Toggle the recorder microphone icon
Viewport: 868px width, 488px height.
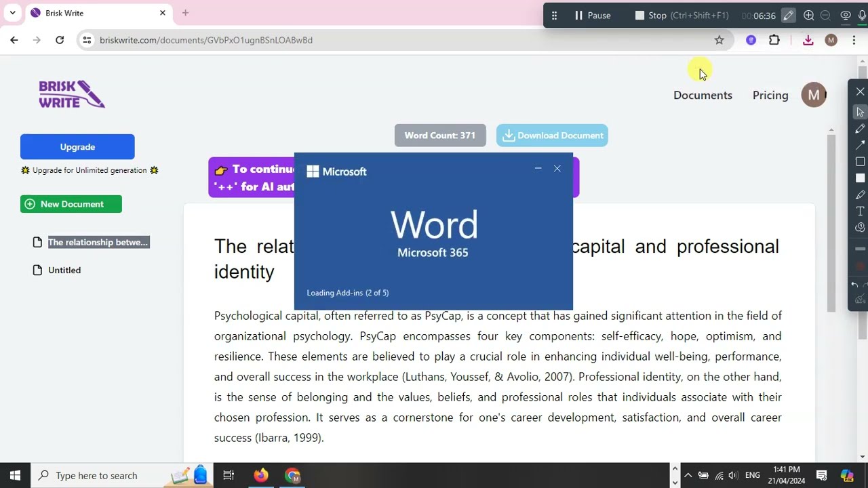[x=862, y=15]
